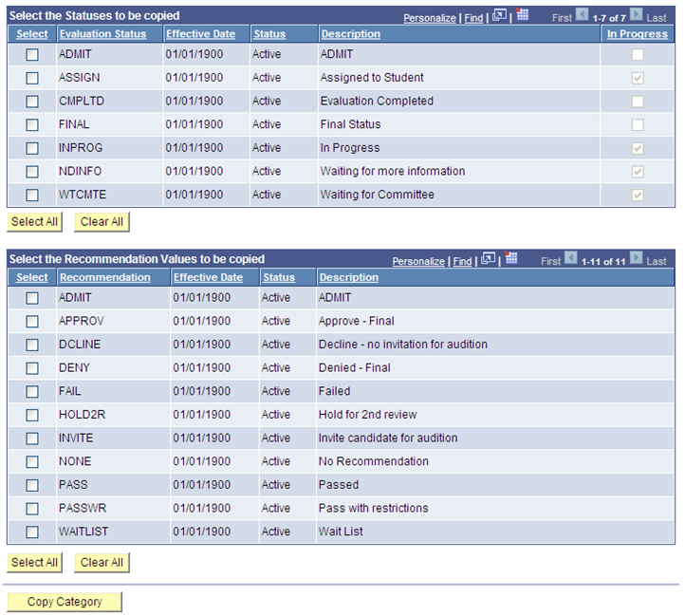The height and width of the screenshot is (616, 685).
Task: Open Statuses grid in new window icon
Action: pyautogui.click(x=499, y=16)
